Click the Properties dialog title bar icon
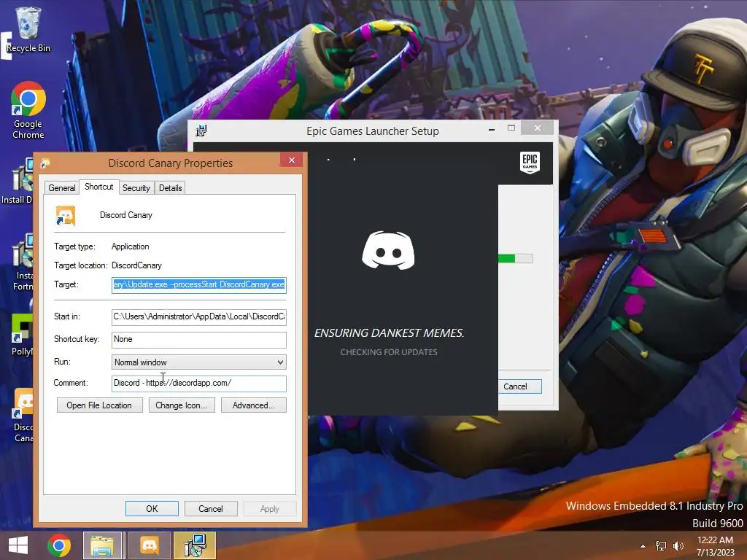 click(x=45, y=163)
